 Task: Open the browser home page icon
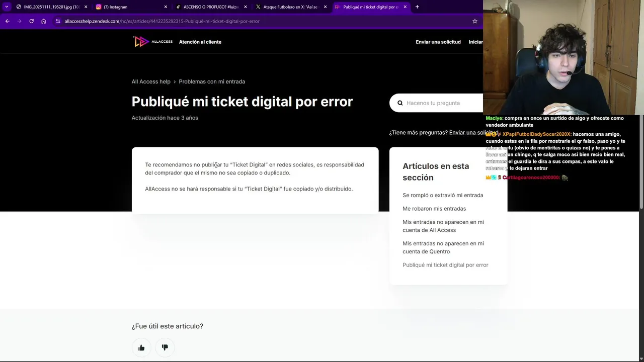tap(44, 21)
